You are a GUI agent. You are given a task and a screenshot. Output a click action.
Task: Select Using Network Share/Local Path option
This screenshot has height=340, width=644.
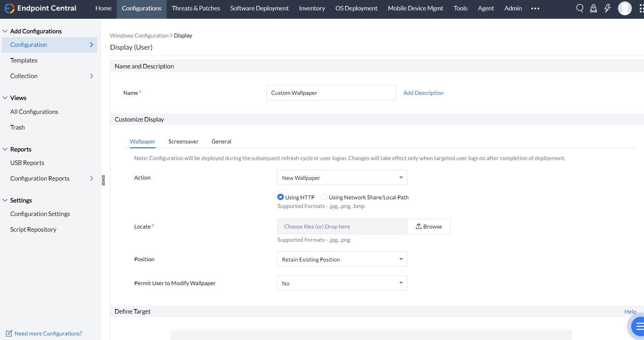click(x=324, y=197)
